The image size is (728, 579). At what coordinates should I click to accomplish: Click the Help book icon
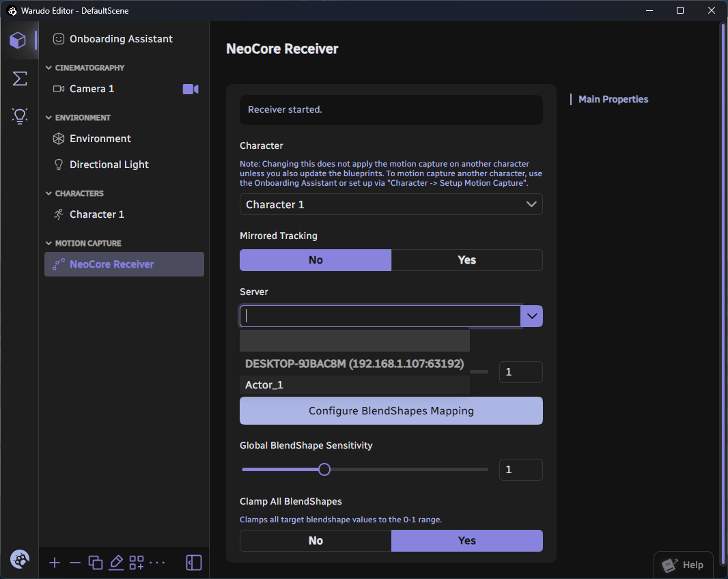pyautogui.click(x=669, y=565)
